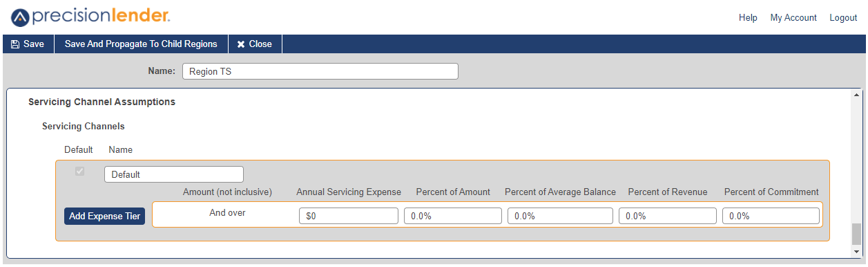Select the Percent of Average Balance field
Image resolution: width=868 pixels, height=267 pixels.
[x=560, y=216]
